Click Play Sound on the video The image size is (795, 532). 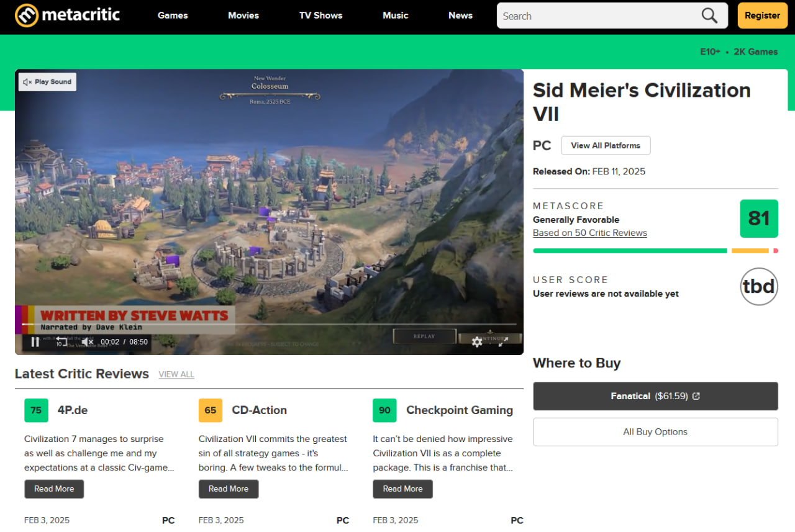tap(47, 82)
